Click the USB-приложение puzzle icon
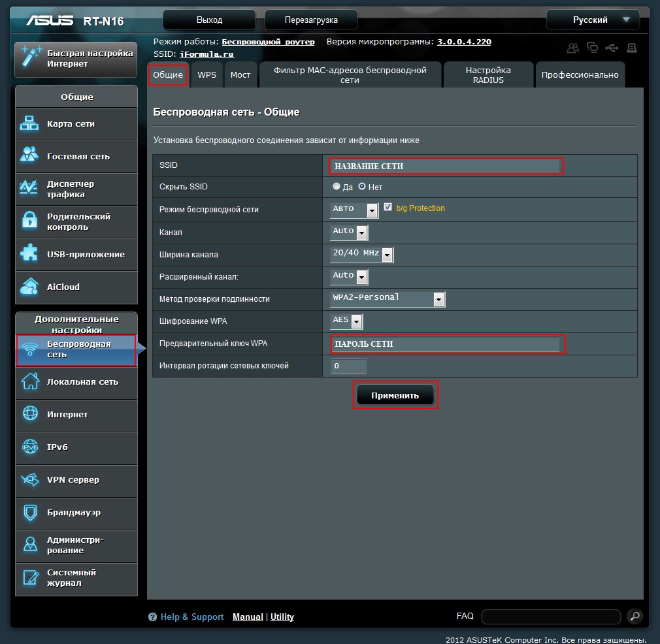 coord(30,254)
